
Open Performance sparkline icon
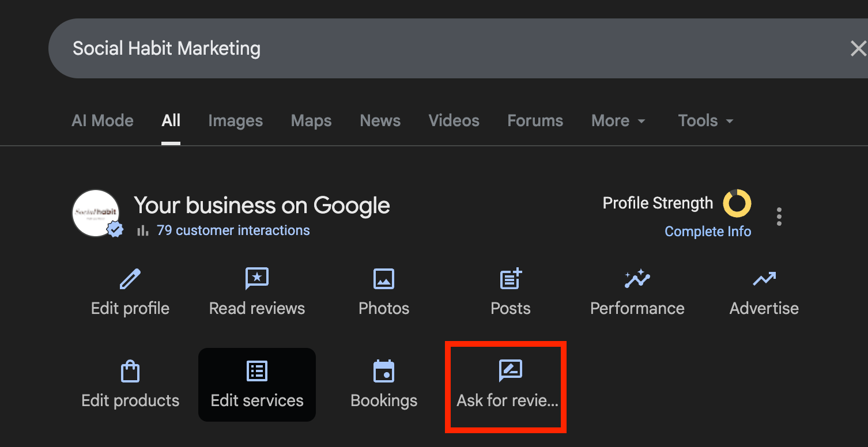click(x=637, y=279)
